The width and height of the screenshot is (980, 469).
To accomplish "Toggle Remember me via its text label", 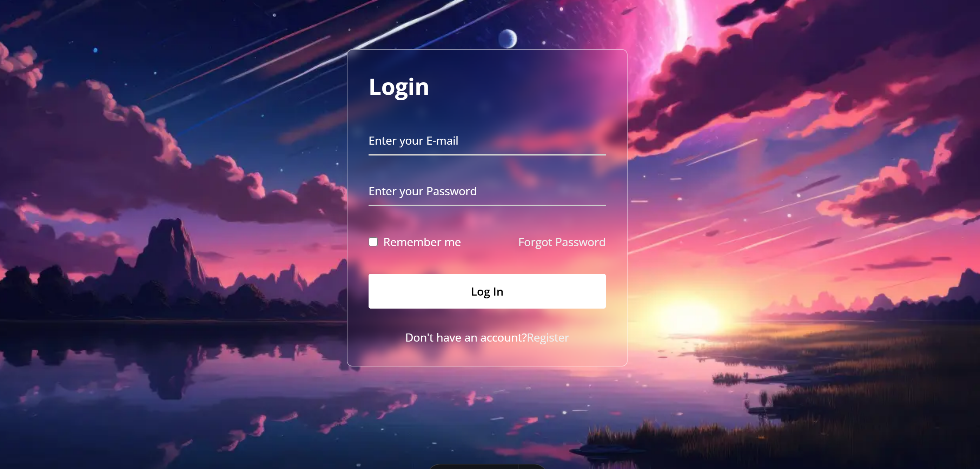I will click(422, 242).
